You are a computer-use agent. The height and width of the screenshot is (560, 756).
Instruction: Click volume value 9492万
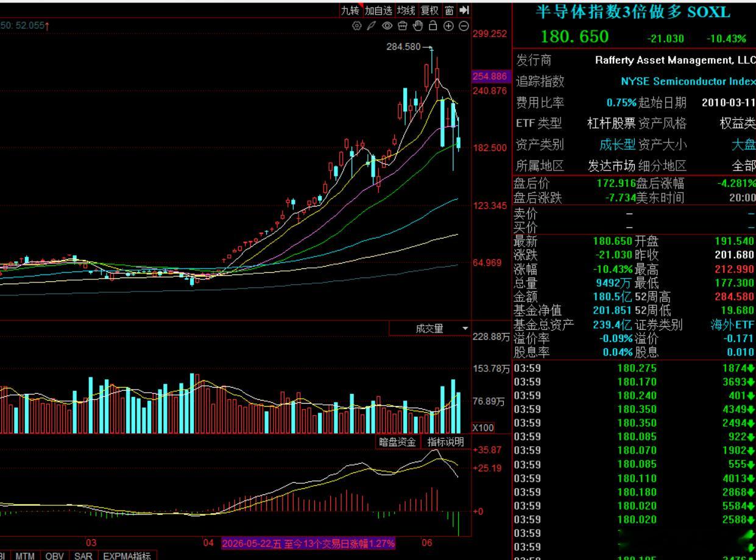coord(613,283)
